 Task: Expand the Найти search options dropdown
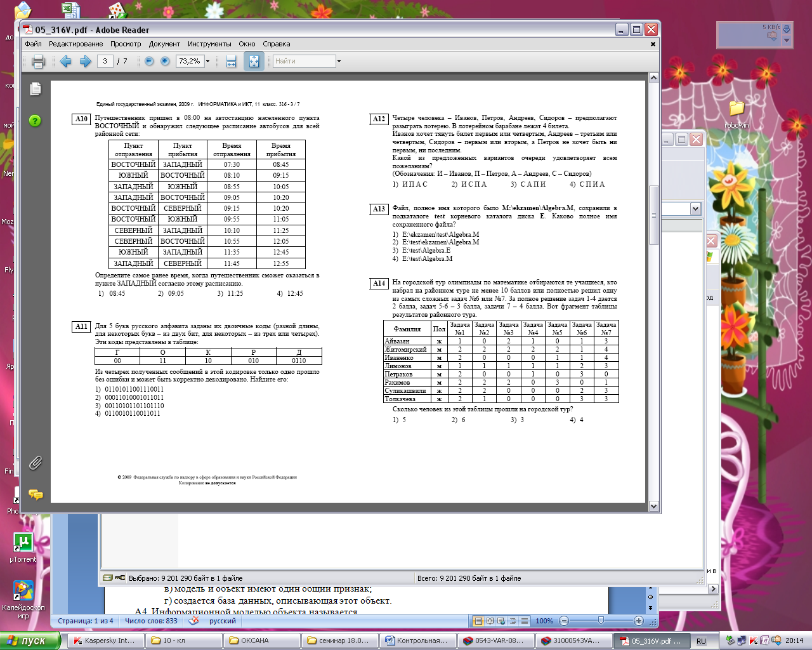(339, 62)
